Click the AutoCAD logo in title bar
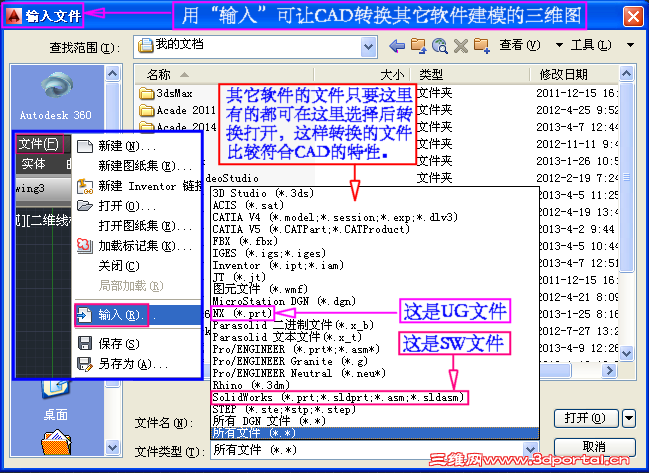The height and width of the screenshot is (473, 649). [14, 16]
